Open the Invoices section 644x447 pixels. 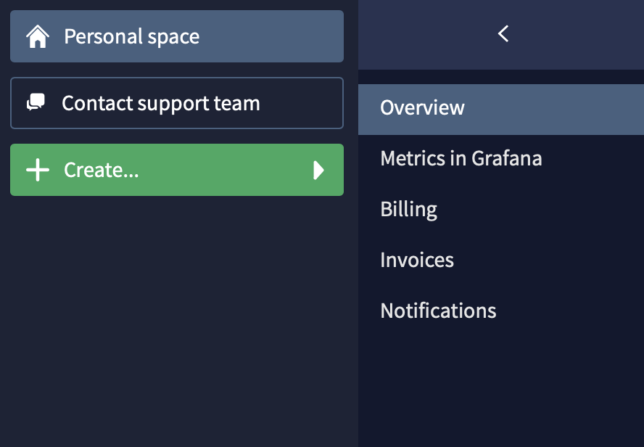pyautogui.click(x=416, y=260)
